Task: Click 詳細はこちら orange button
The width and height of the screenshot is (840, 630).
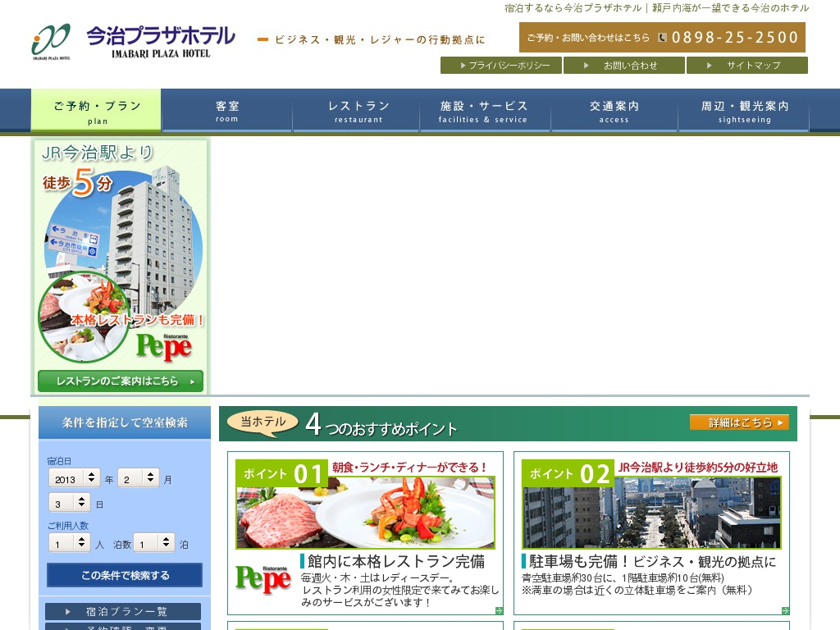Action: (x=740, y=422)
